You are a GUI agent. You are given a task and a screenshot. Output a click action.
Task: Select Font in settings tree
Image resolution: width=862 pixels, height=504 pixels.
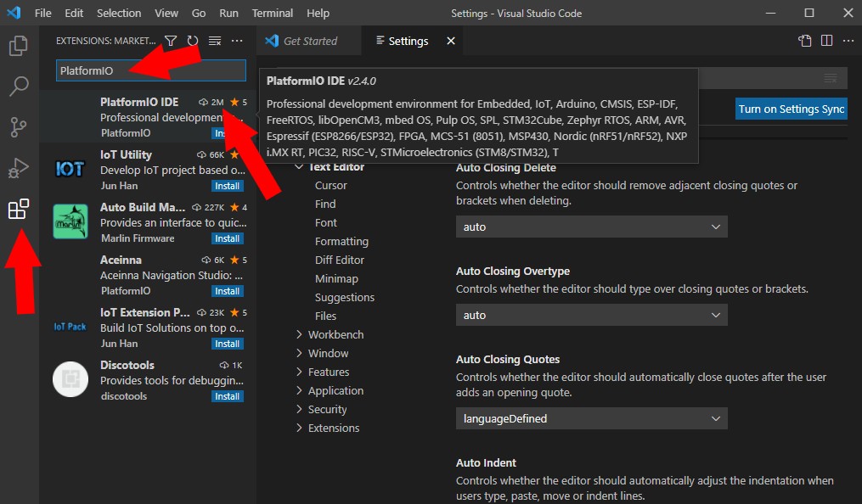(x=326, y=223)
